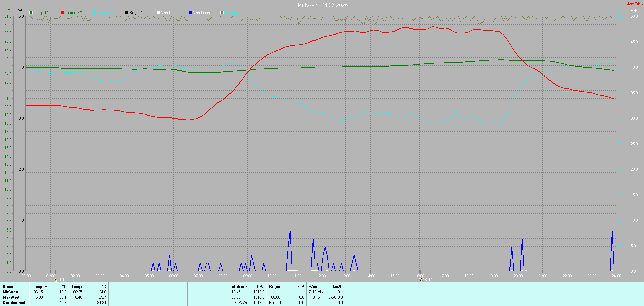The height and width of the screenshot is (306, 644).
Task: Click the 00:00 time axis label
Action: pos(26,276)
